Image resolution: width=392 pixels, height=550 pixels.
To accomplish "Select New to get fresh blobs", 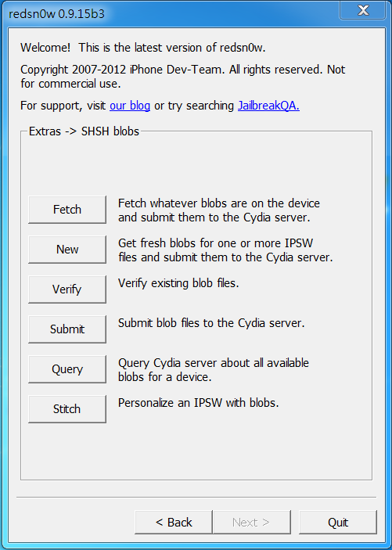I will point(67,250).
